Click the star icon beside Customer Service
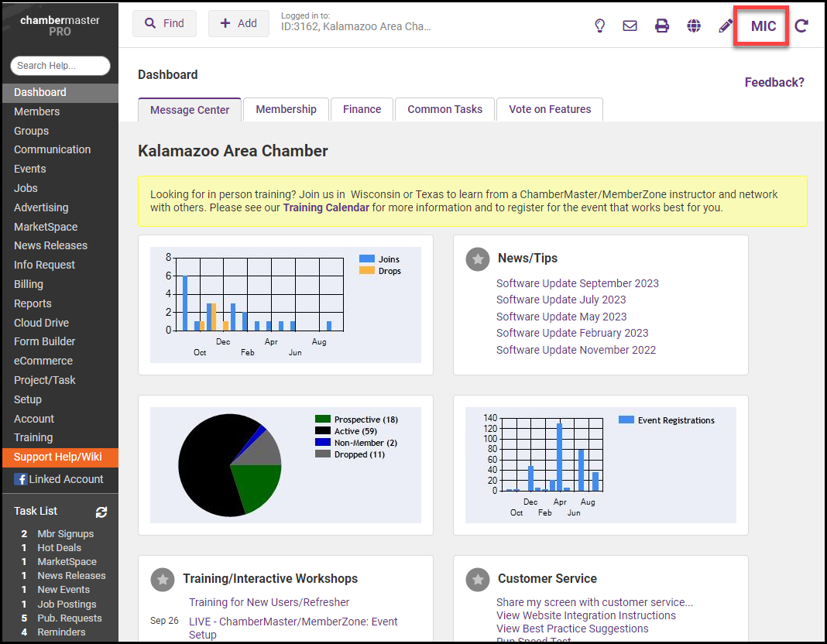Viewport: 827px width, 644px height. coord(477,580)
